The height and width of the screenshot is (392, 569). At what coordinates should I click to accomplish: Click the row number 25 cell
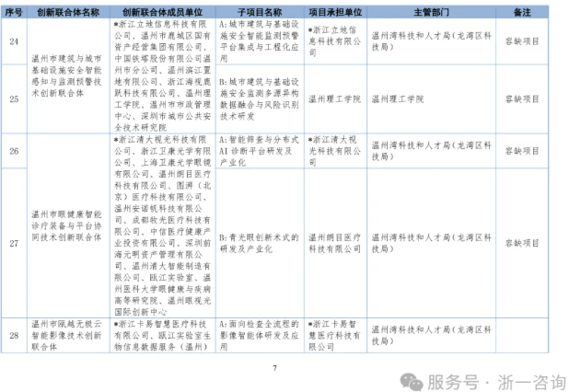click(14, 98)
